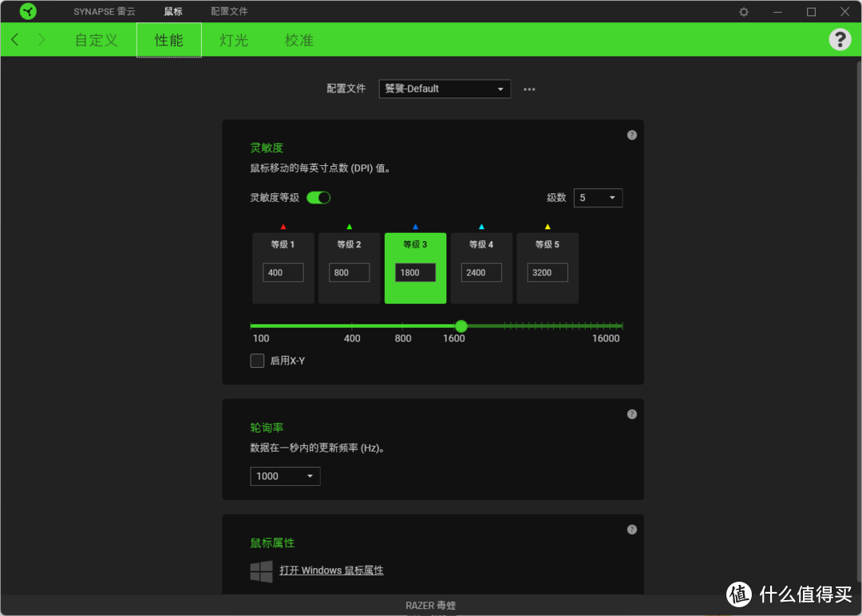Viewport: 862px width, 616px height.
Task: Click 400 DPI input field
Action: tap(283, 273)
